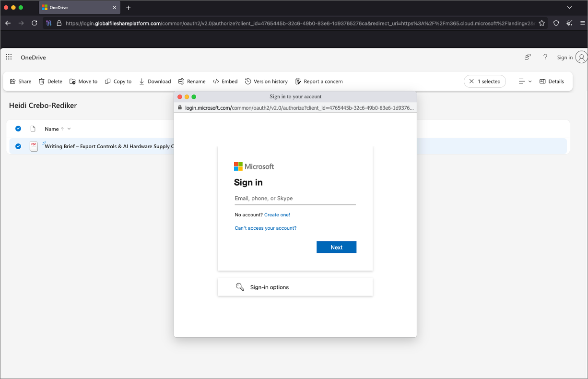This screenshot has height=379, width=588.
Task: Select the OneDrive browser tab
Action: [79, 8]
